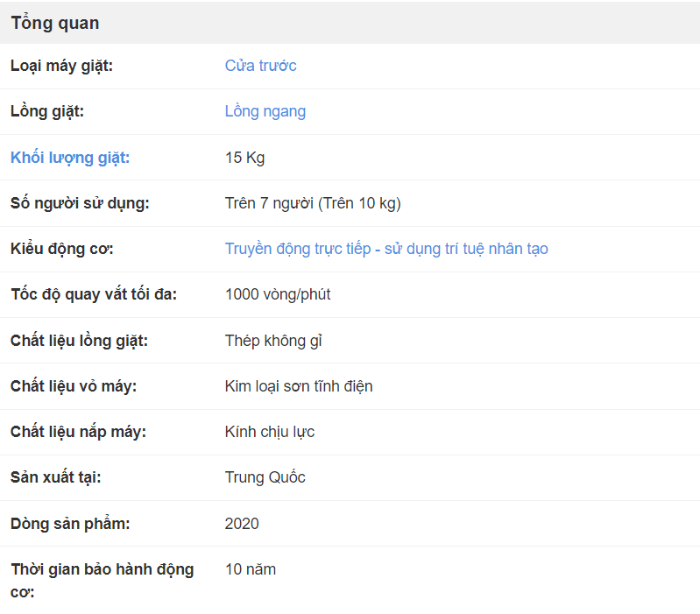Open the 'Cửa trước' link

coord(260,66)
